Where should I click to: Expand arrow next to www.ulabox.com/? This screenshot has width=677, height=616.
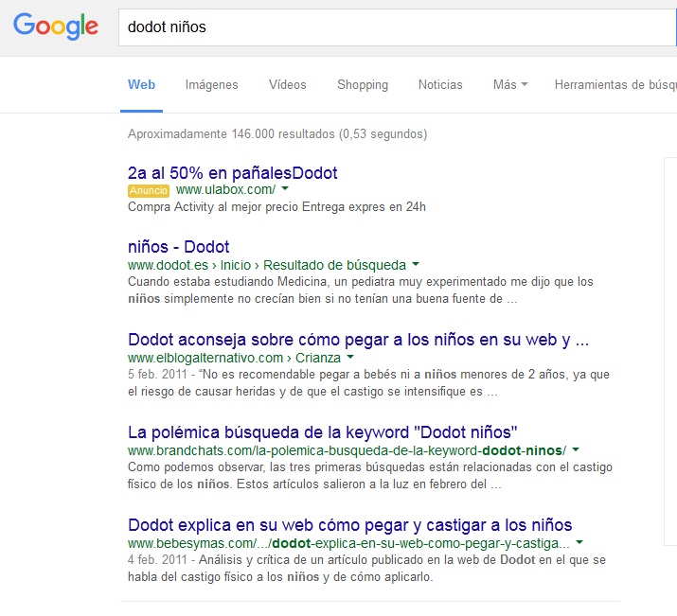click(x=285, y=188)
